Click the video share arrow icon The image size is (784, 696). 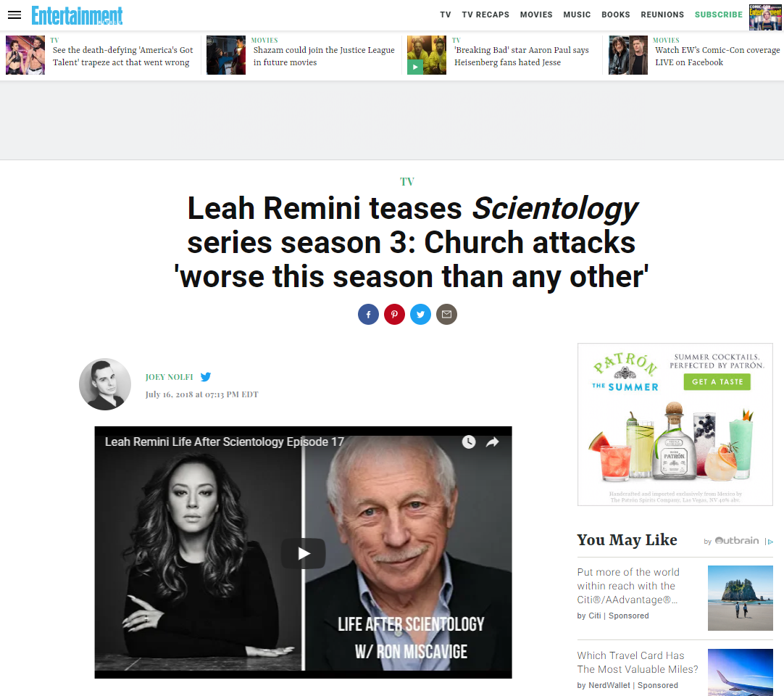[493, 442]
